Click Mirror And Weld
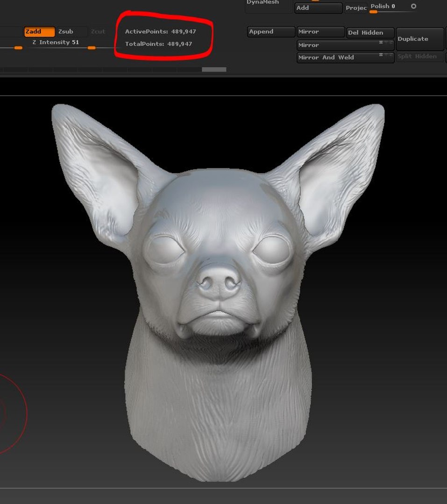The image size is (447, 504). (x=345, y=57)
